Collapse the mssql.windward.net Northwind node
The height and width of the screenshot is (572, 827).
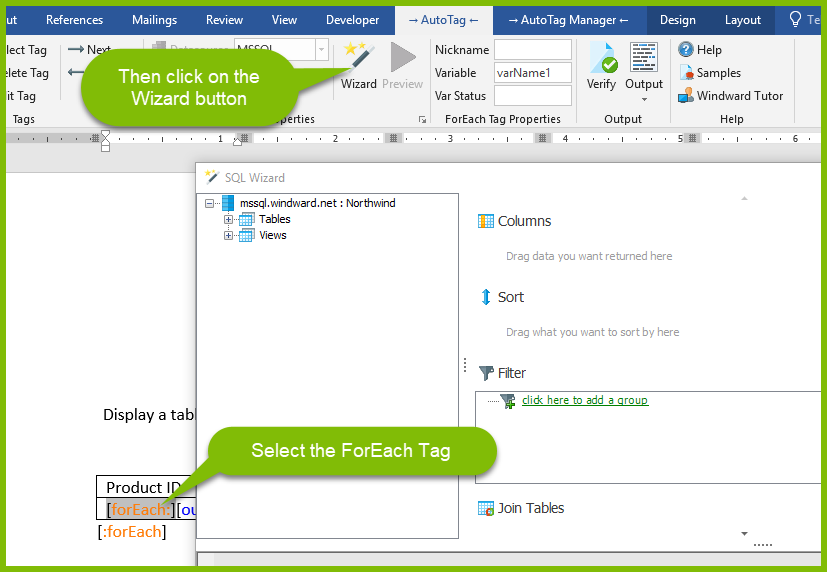pyautogui.click(x=209, y=203)
